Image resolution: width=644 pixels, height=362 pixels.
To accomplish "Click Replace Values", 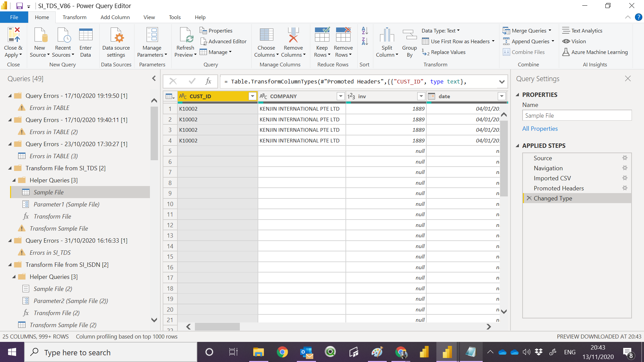I will 443,52.
